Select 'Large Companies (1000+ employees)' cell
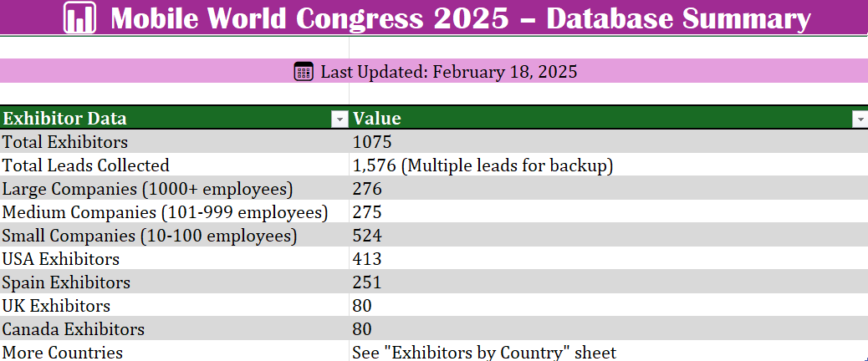 (175, 189)
